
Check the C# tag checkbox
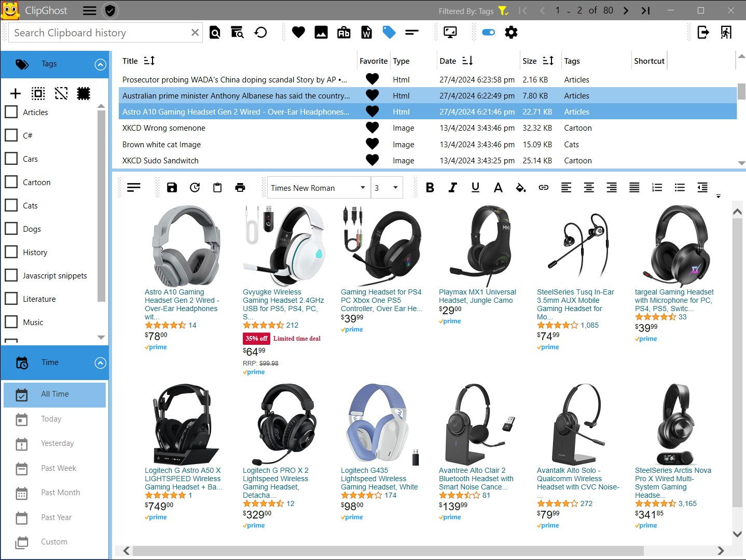point(11,135)
